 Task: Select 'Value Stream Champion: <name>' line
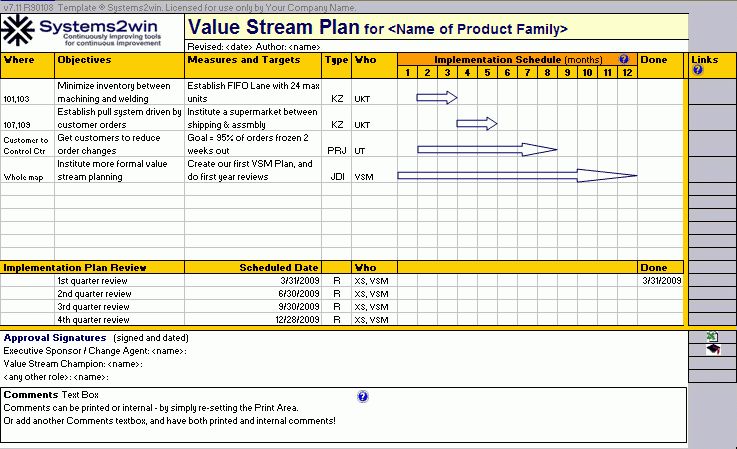coord(73,364)
